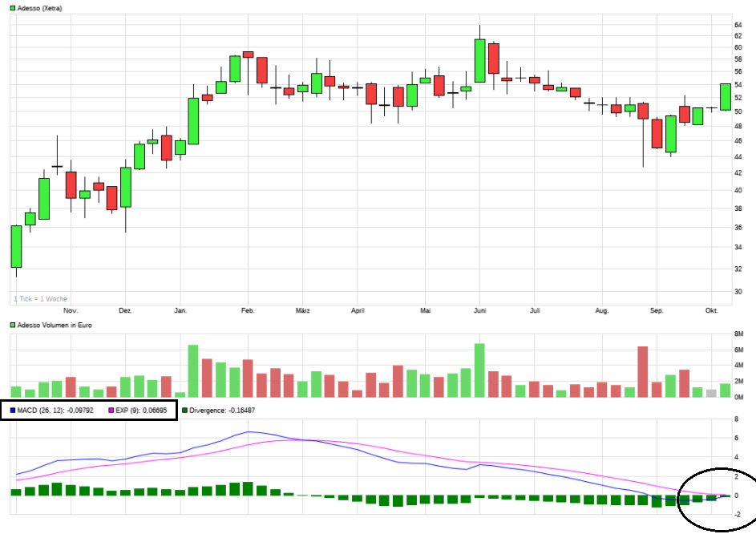The width and height of the screenshot is (756, 534).
Task: Click the -2 label on MACD axis
Action: click(x=738, y=515)
